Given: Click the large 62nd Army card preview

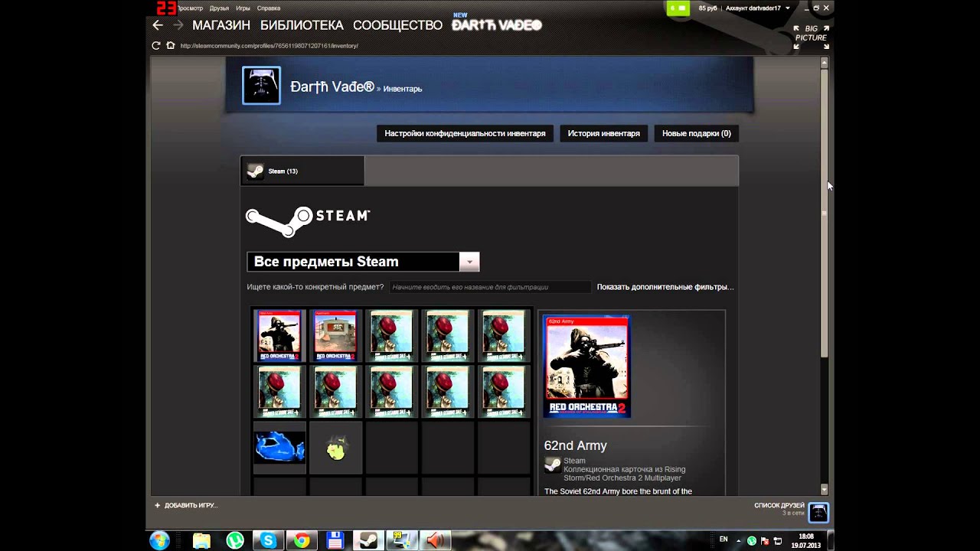Looking at the screenshot, I should click(586, 367).
